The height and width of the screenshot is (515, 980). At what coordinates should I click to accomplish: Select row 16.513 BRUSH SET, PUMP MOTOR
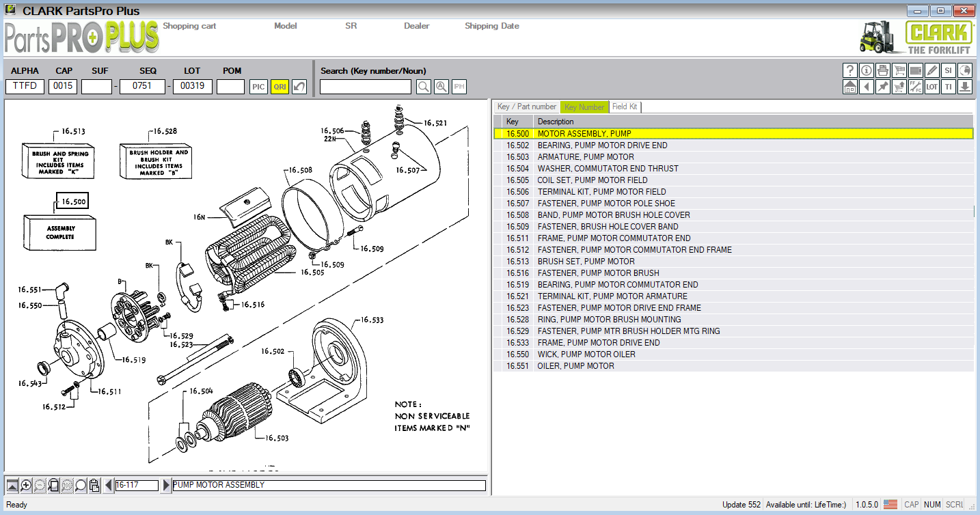pos(733,262)
